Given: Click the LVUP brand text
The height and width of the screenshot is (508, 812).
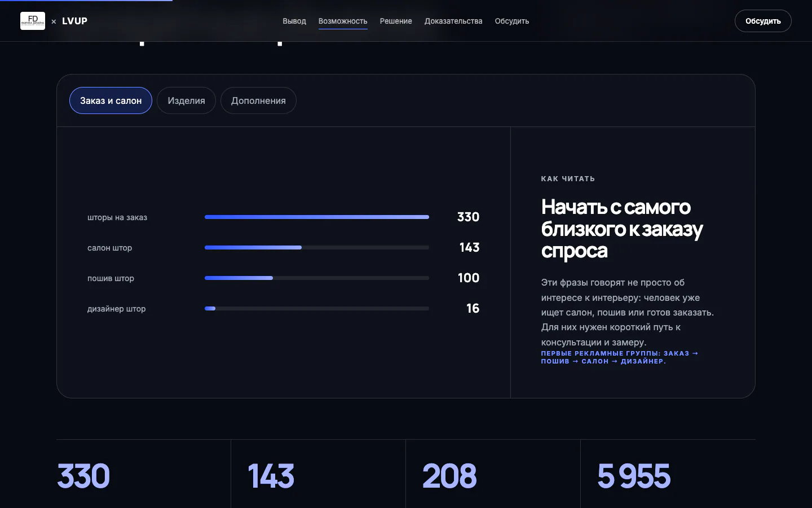Looking at the screenshot, I should 74,21.
